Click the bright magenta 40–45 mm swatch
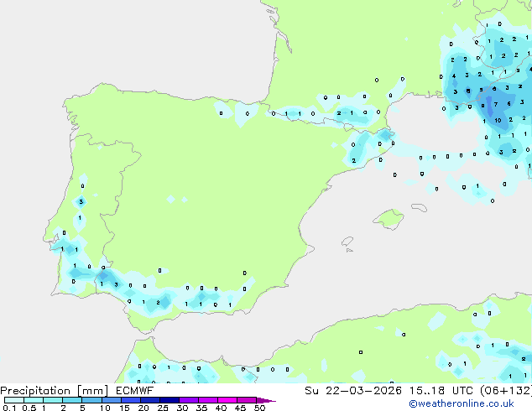The width and height of the screenshot is (532, 411). (x=227, y=400)
